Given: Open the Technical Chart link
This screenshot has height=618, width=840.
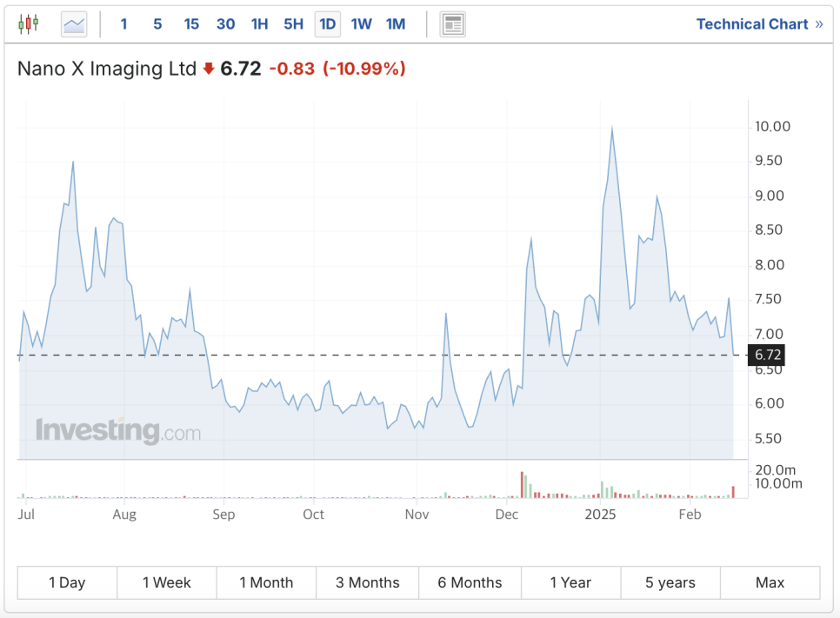Looking at the screenshot, I should [759, 24].
